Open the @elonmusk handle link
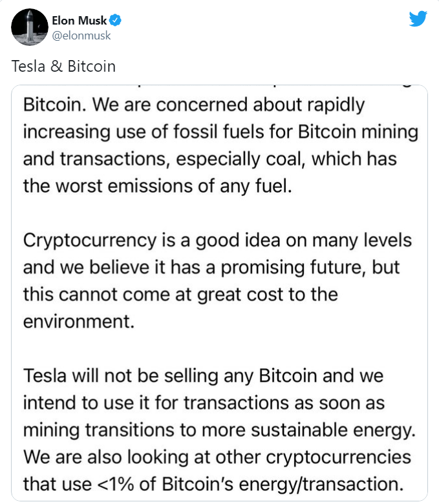Screen dimensions: 439x504 (x=81, y=36)
